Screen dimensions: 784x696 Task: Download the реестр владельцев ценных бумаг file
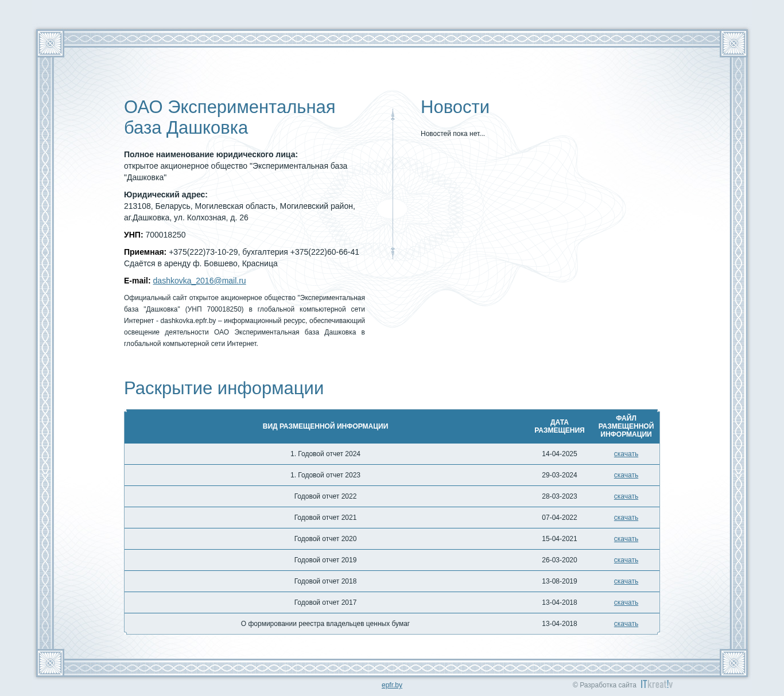click(626, 624)
